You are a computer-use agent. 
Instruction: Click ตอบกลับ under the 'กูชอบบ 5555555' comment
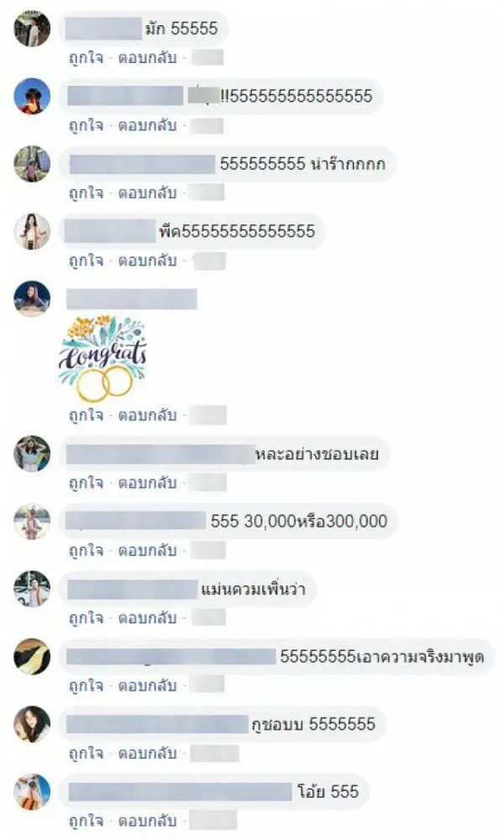(147, 753)
